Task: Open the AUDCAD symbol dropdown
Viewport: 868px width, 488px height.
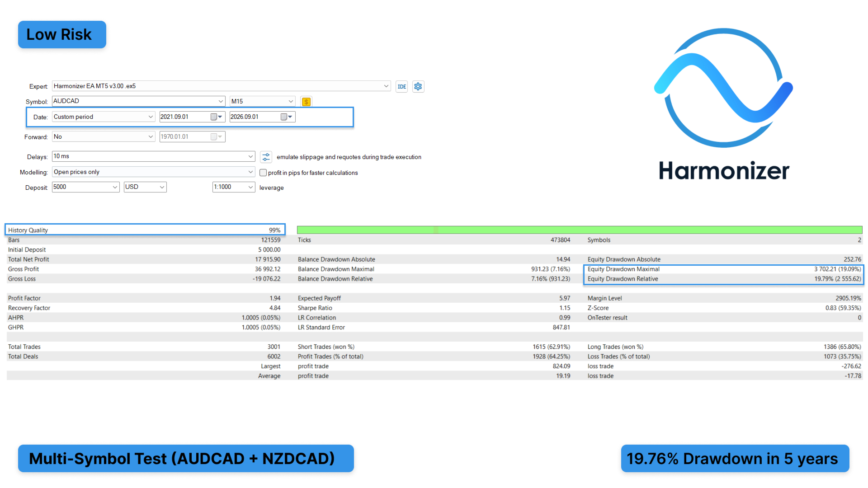Action: point(138,101)
